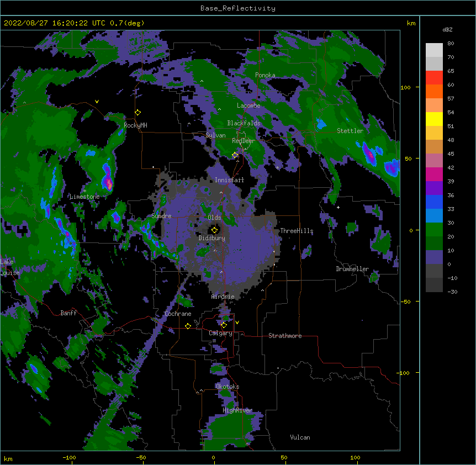This screenshot has height=465, width=476.
Task: Click the magenta 39-42 dBZ legend band
Action: 434,174
